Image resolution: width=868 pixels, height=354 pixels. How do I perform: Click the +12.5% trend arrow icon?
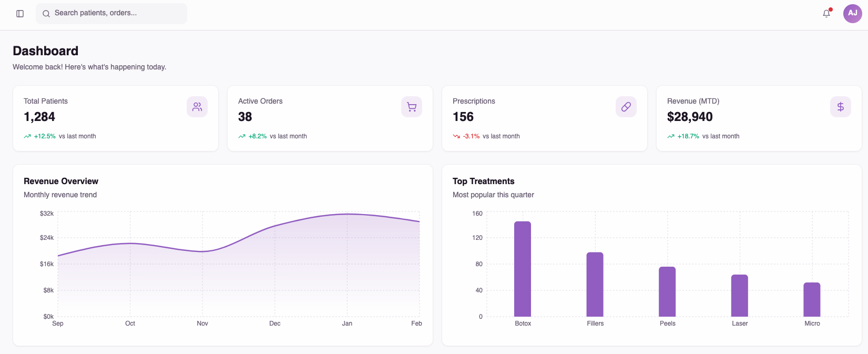point(27,136)
